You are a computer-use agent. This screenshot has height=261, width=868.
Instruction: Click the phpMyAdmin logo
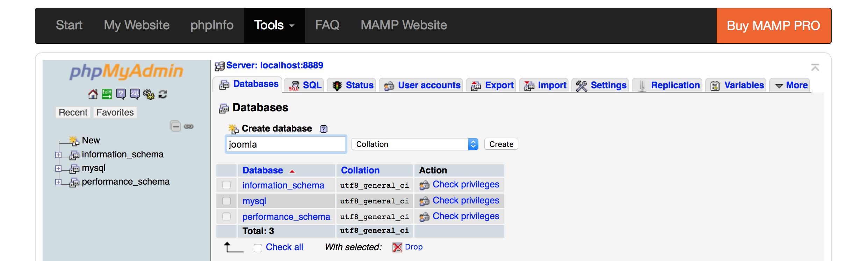[x=126, y=72]
